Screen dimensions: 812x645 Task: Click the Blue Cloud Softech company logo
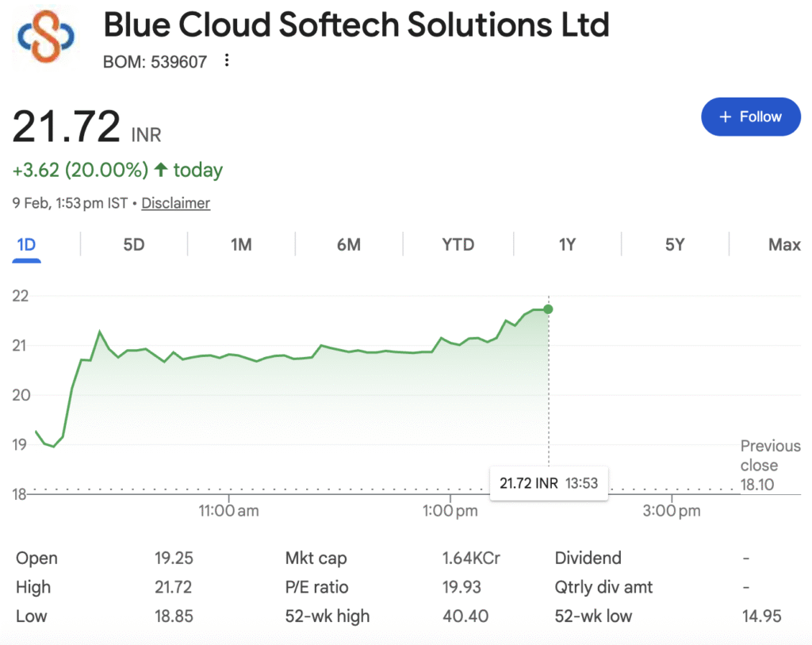point(45,36)
